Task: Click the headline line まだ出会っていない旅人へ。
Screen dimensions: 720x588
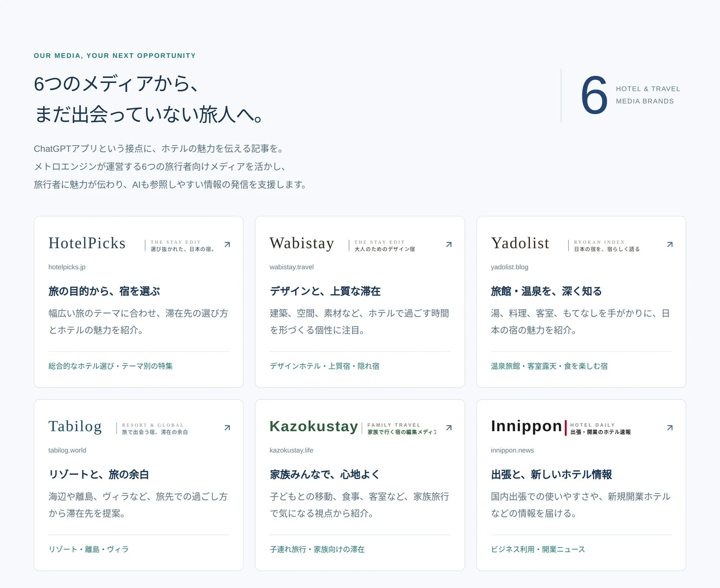Action: point(149,115)
